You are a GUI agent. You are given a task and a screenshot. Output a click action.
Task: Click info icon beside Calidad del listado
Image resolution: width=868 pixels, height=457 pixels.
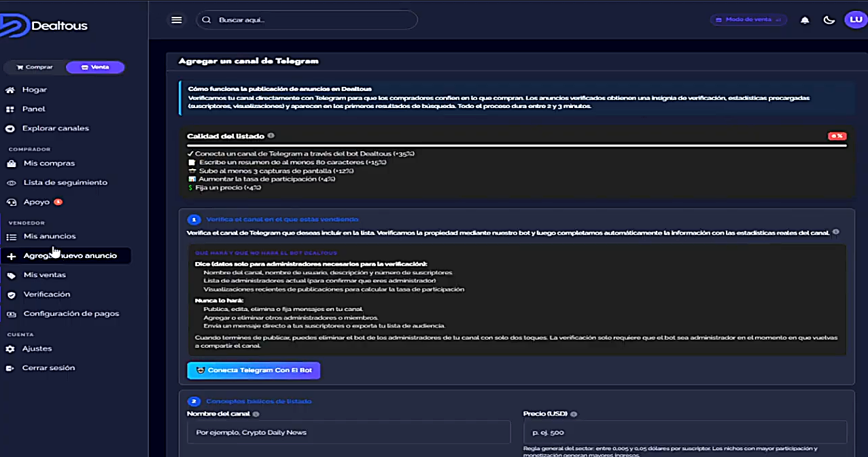271,136
